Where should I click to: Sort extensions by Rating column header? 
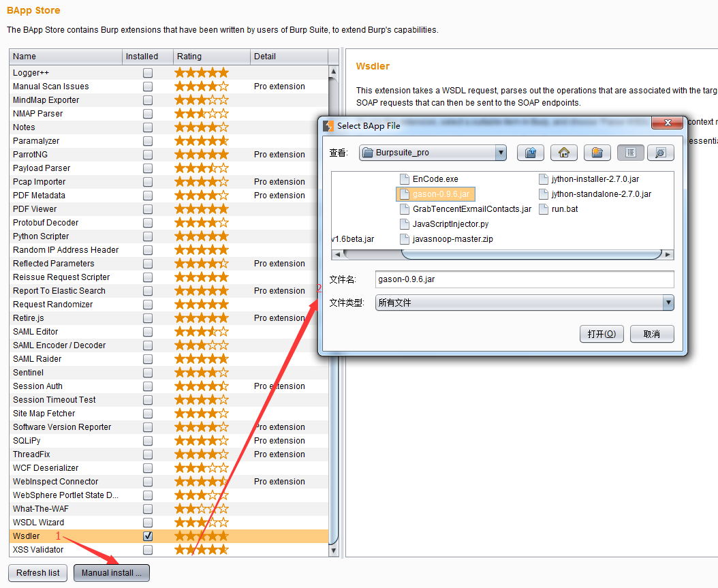coord(212,57)
